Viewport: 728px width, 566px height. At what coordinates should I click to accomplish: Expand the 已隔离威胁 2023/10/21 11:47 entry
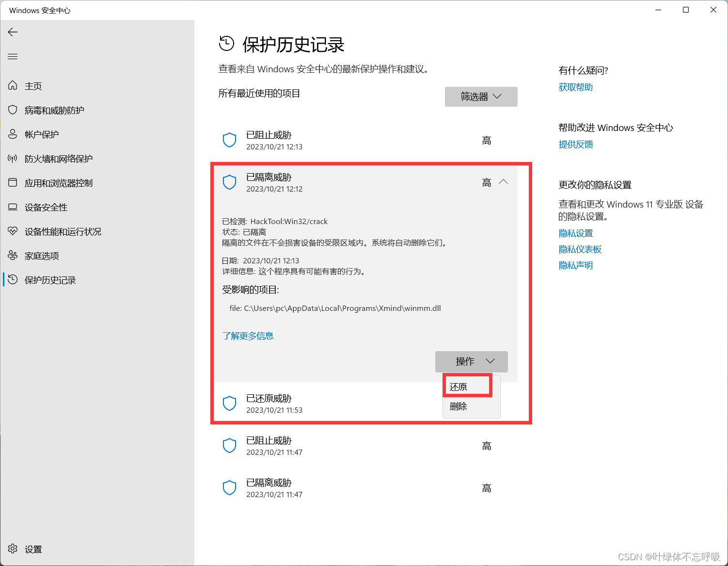(x=365, y=488)
